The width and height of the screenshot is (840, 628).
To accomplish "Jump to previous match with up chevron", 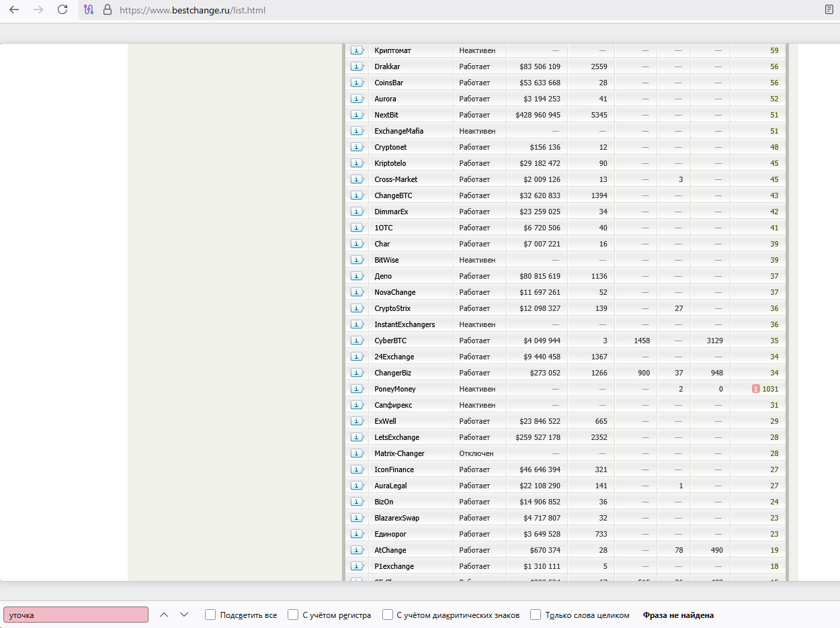I will coord(164,615).
